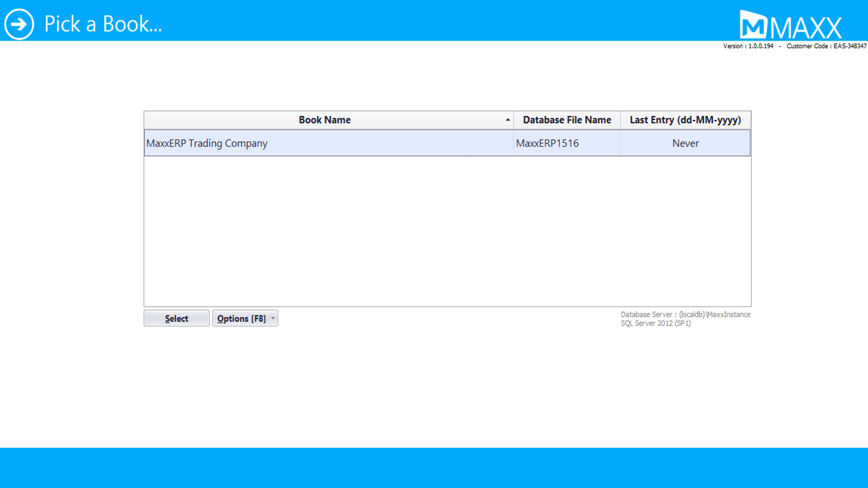Sort by the Book Name column header

(325, 120)
